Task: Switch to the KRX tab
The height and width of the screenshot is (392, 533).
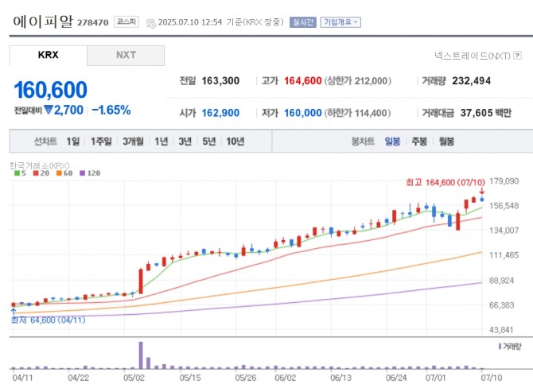Action: [x=49, y=56]
